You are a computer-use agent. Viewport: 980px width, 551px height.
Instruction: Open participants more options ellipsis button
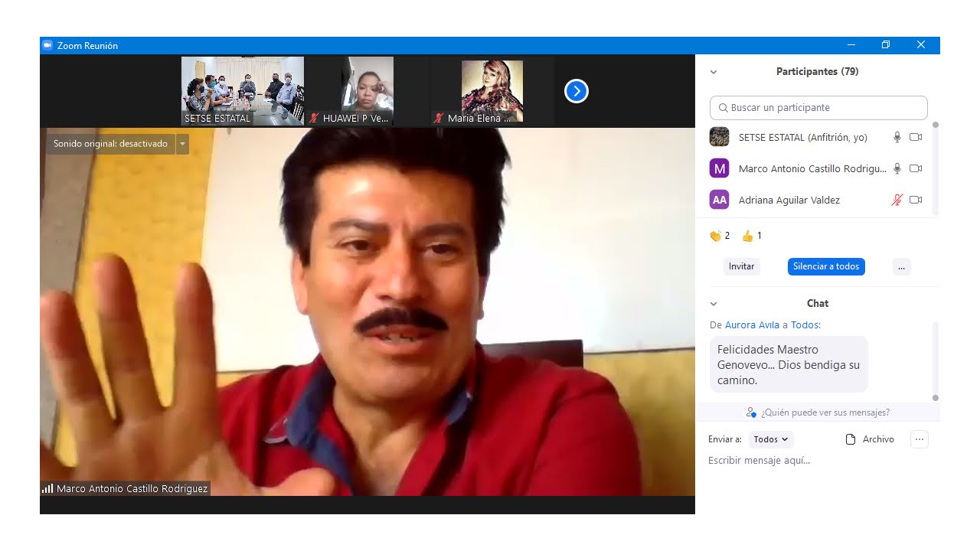tap(901, 266)
